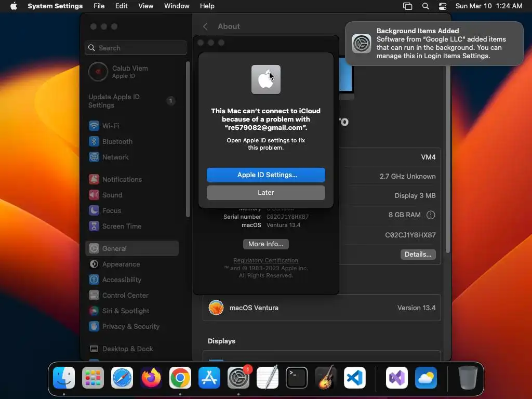Open Calub Viem Apple ID profile
The width and height of the screenshot is (532, 399).
pos(132,72)
